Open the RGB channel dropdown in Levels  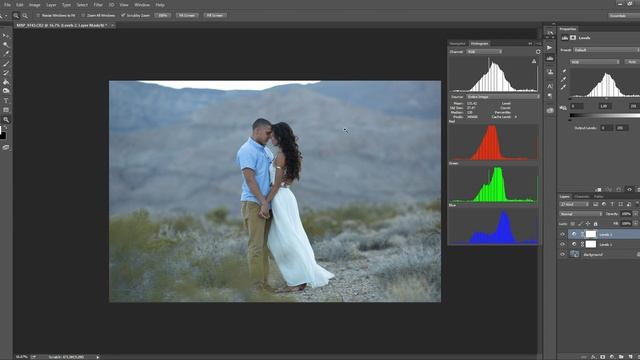click(x=595, y=62)
